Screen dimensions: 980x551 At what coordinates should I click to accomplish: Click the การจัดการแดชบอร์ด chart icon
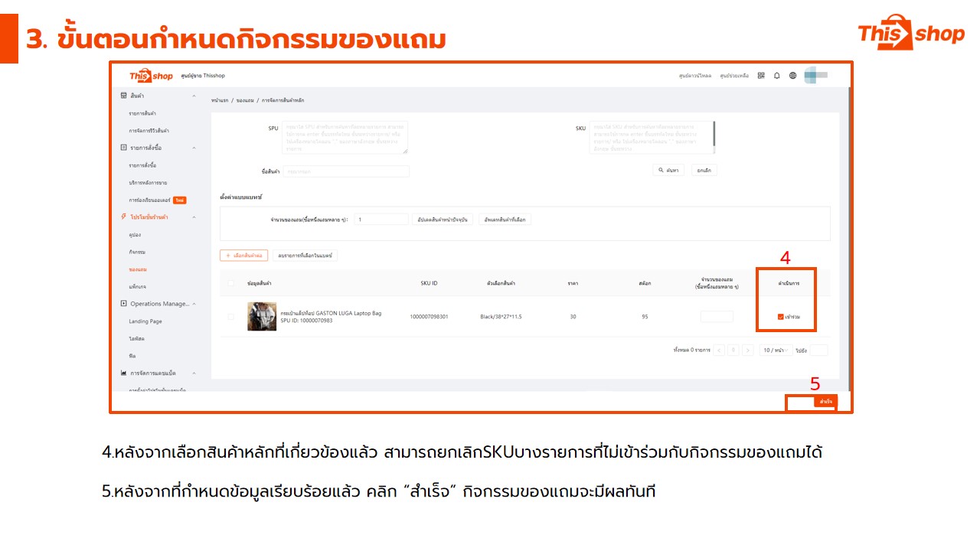click(124, 373)
